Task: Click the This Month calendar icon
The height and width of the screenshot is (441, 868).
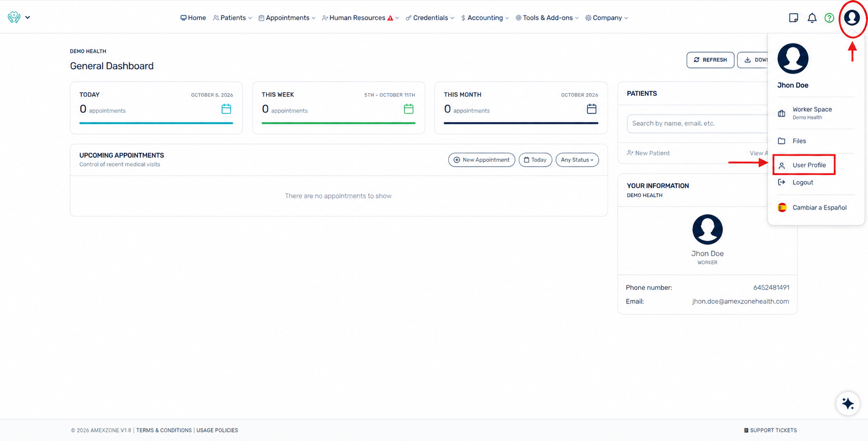Action: (x=591, y=109)
